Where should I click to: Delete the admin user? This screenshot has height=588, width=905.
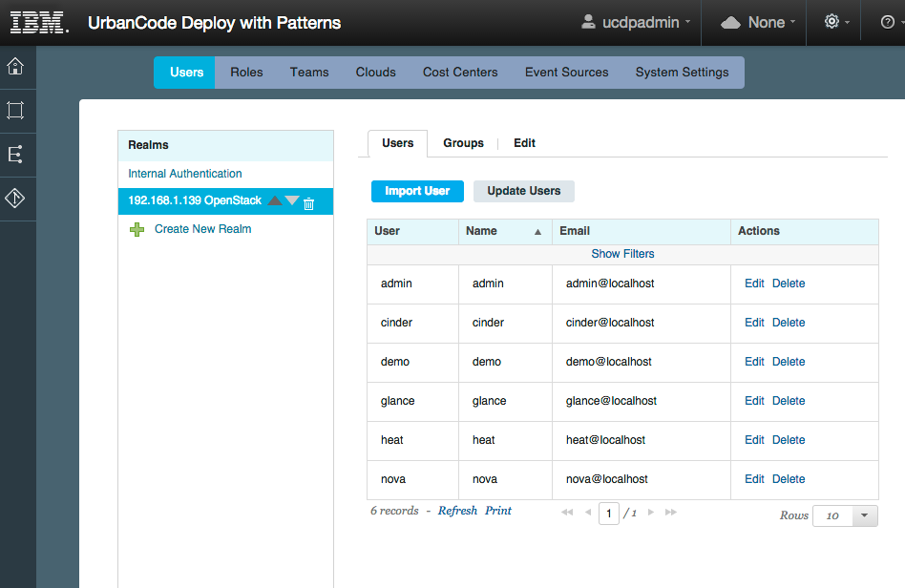[789, 283]
